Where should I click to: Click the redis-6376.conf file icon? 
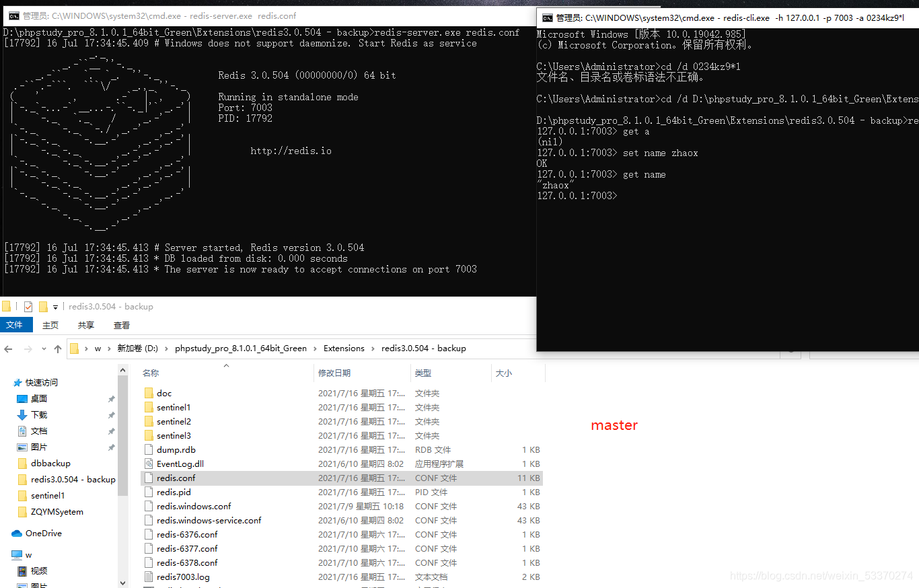coord(149,534)
